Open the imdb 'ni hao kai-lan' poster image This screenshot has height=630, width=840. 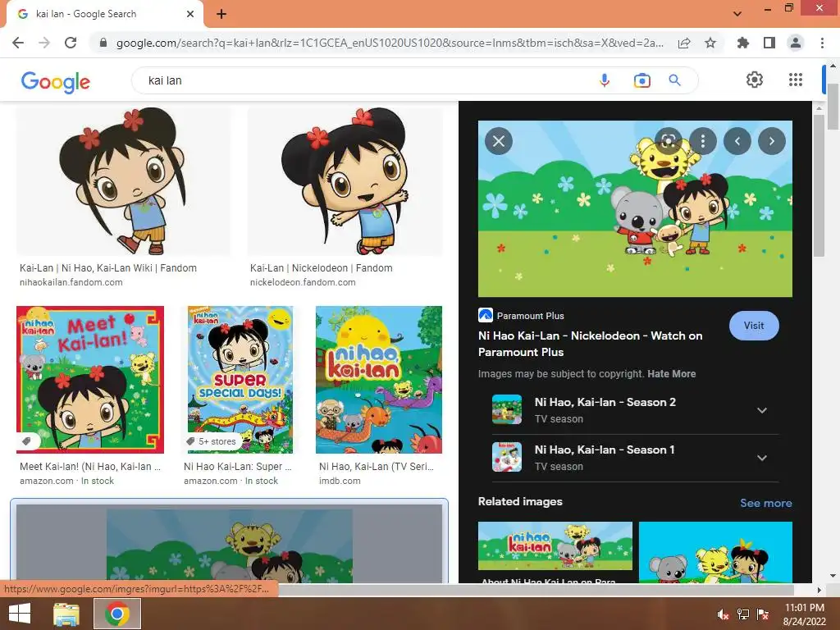tap(379, 379)
